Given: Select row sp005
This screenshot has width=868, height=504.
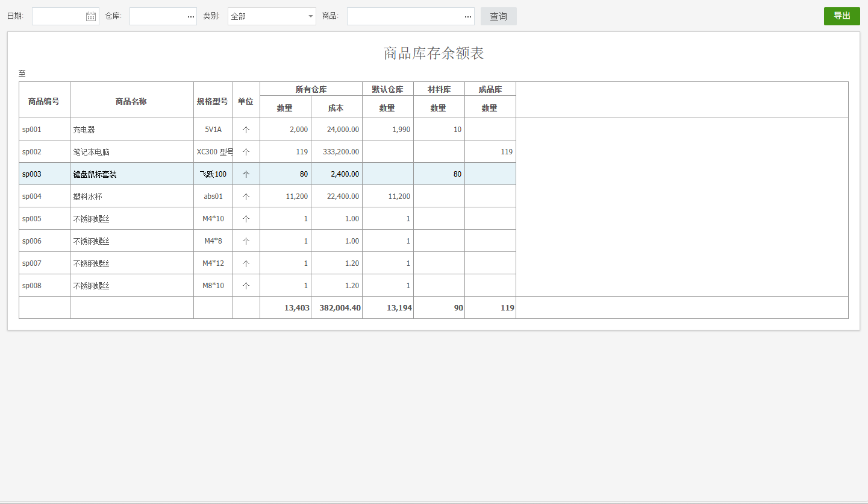Looking at the screenshot, I should pos(267,218).
